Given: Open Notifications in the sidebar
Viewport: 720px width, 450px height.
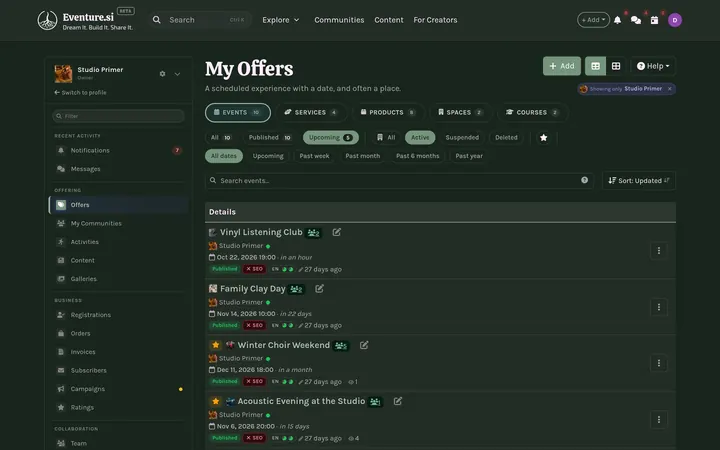Looking at the screenshot, I should click(118, 151).
